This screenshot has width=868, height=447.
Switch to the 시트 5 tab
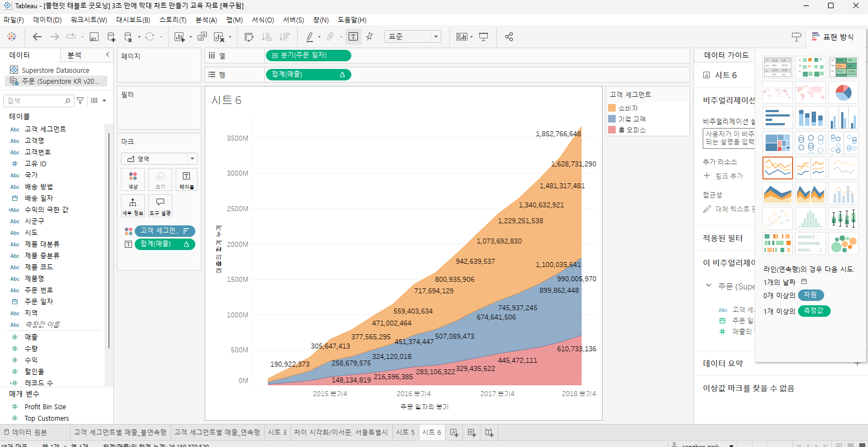(405, 432)
